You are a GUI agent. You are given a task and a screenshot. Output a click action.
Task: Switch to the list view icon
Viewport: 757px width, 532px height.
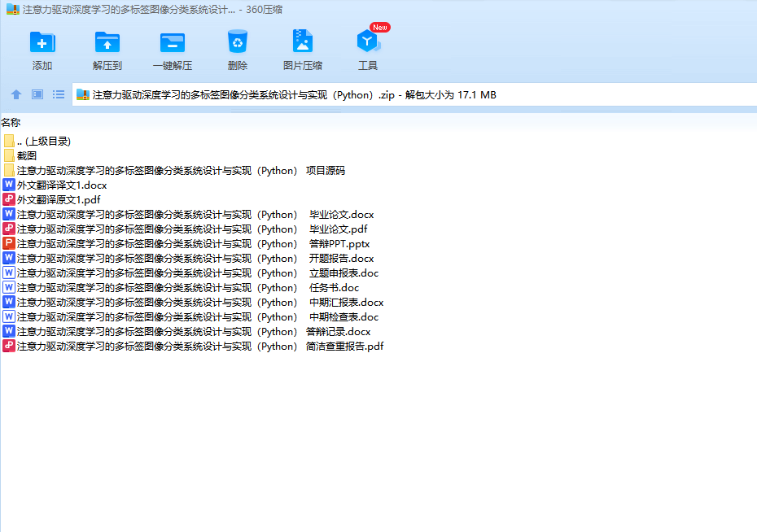point(59,94)
